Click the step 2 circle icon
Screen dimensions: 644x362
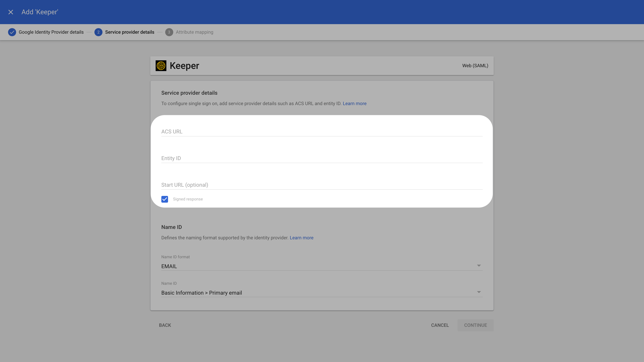[98, 32]
